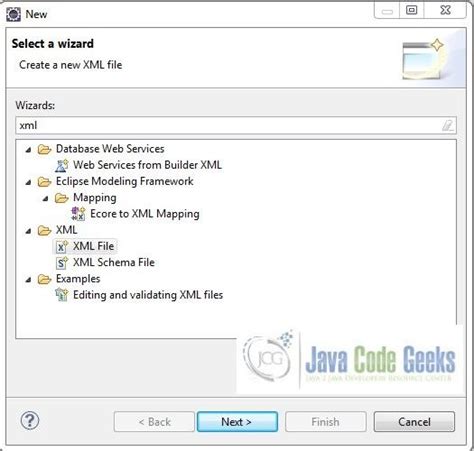Collapse the Mapping subfolder arrow
The image size is (474, 451).
click(x=46, y=199)
